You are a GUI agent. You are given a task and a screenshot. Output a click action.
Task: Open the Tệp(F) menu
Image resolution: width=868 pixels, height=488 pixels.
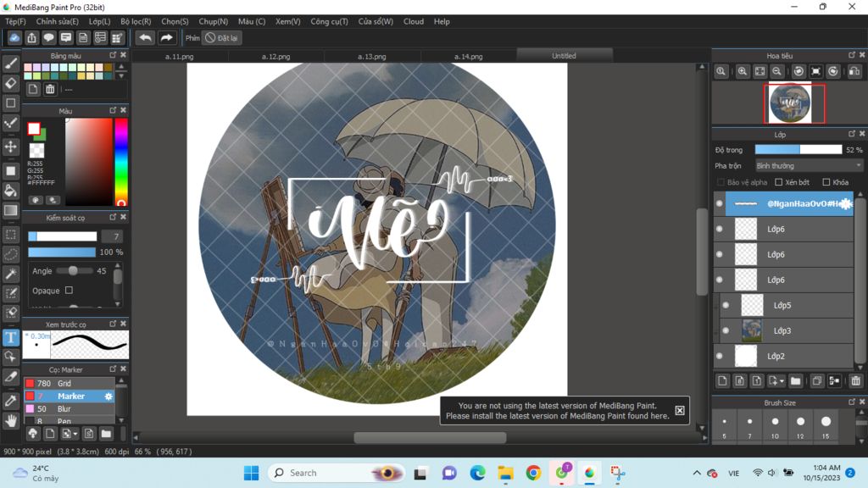click(15, 21)
